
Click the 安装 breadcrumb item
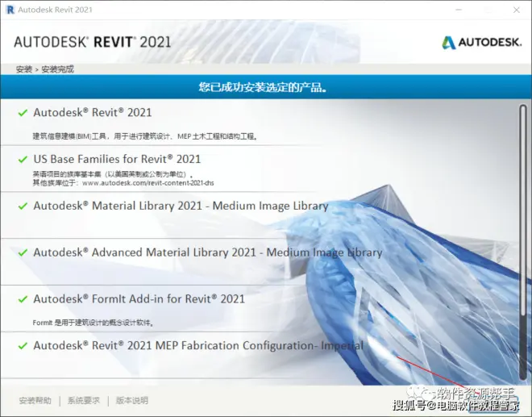pos(23,69)
